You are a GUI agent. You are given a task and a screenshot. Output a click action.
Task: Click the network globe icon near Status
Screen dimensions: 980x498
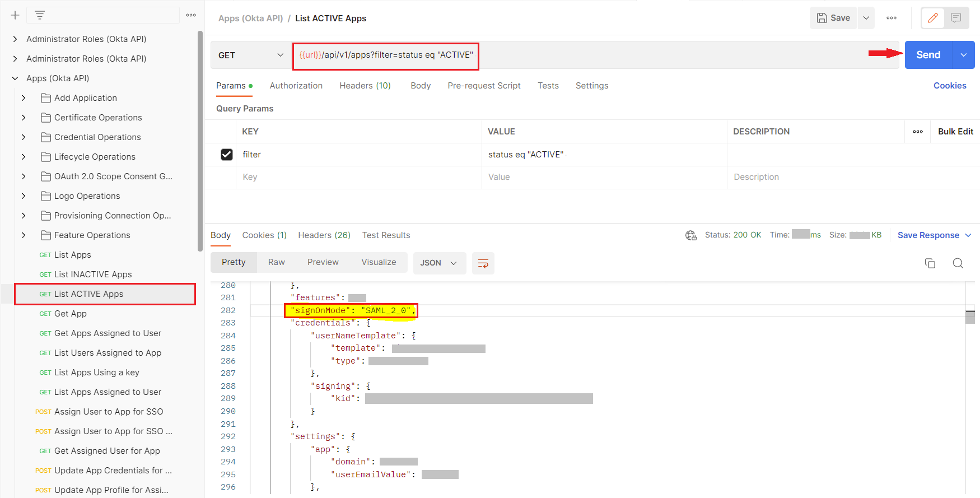click(691, 235)
